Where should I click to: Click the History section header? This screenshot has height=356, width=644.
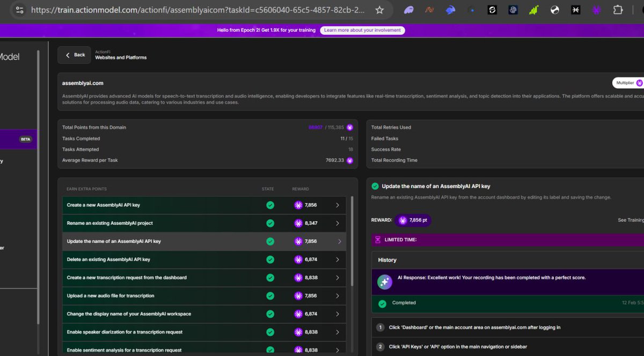387,260
